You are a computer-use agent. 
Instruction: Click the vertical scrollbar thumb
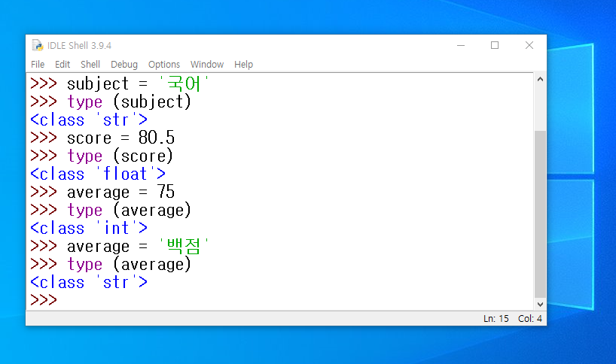coord(540,214)
